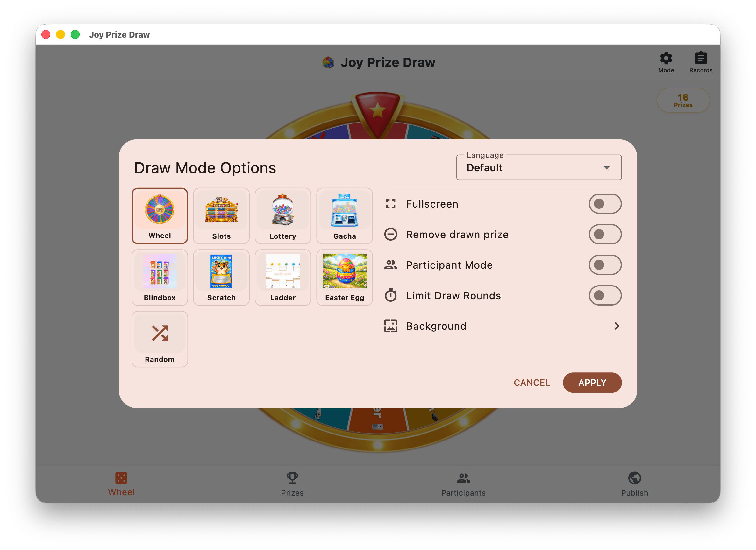Screen dimensions: 756x550
Task: Open the Participants tab
Action: [x=463, y=484]
